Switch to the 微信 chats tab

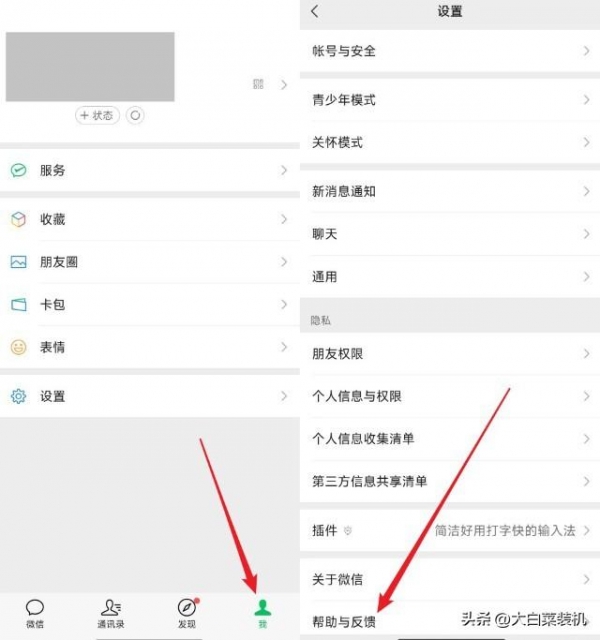[x=35, y=613]
